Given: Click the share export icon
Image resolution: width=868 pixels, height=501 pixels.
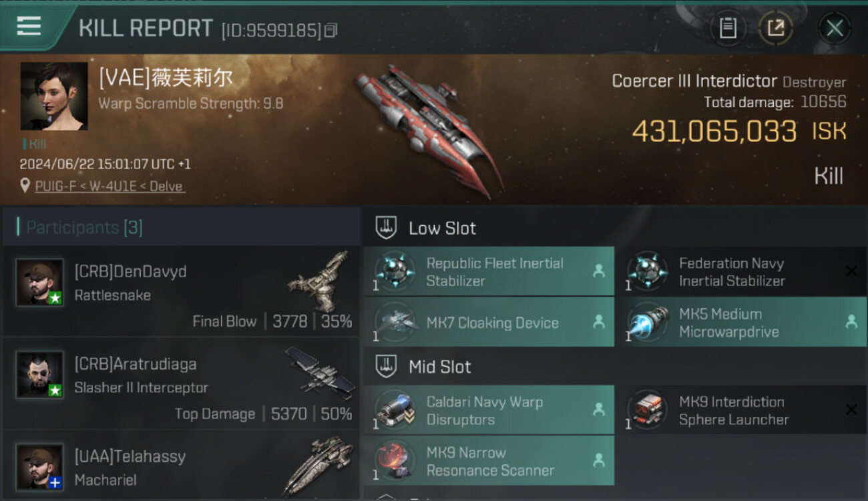Looking at the screenshot, I should (x=775, y=28).
